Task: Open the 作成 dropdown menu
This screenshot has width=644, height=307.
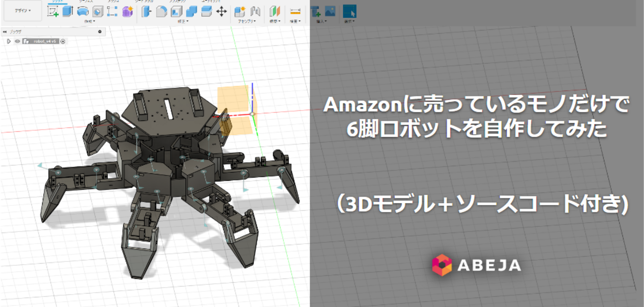Action: click(x=90, y=21)
